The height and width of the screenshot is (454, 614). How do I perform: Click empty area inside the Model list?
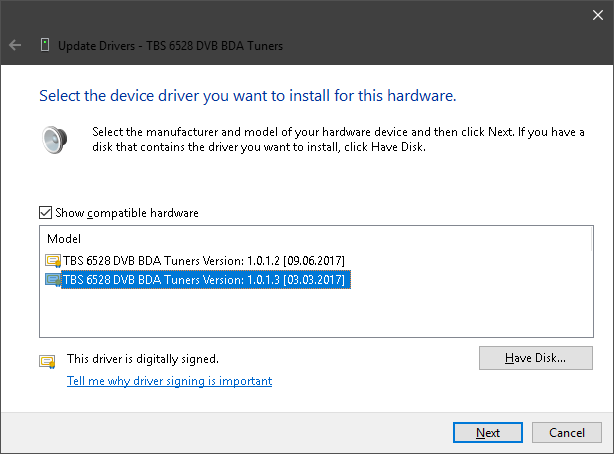tap(316, 313)
